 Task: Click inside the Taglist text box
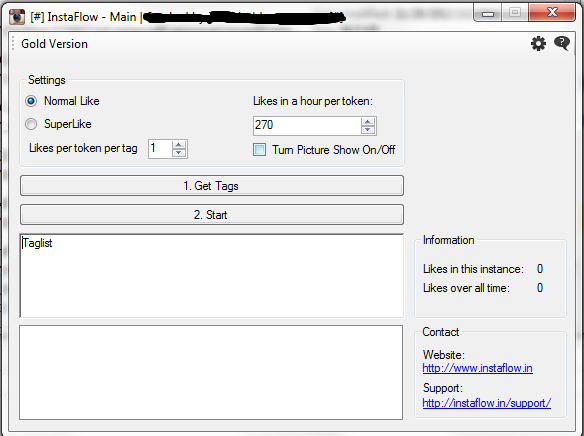(212, 276)
